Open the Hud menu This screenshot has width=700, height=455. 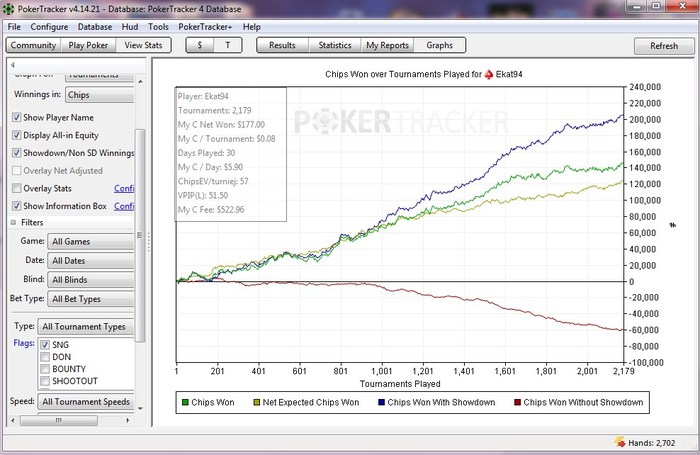tap(130, 27)
